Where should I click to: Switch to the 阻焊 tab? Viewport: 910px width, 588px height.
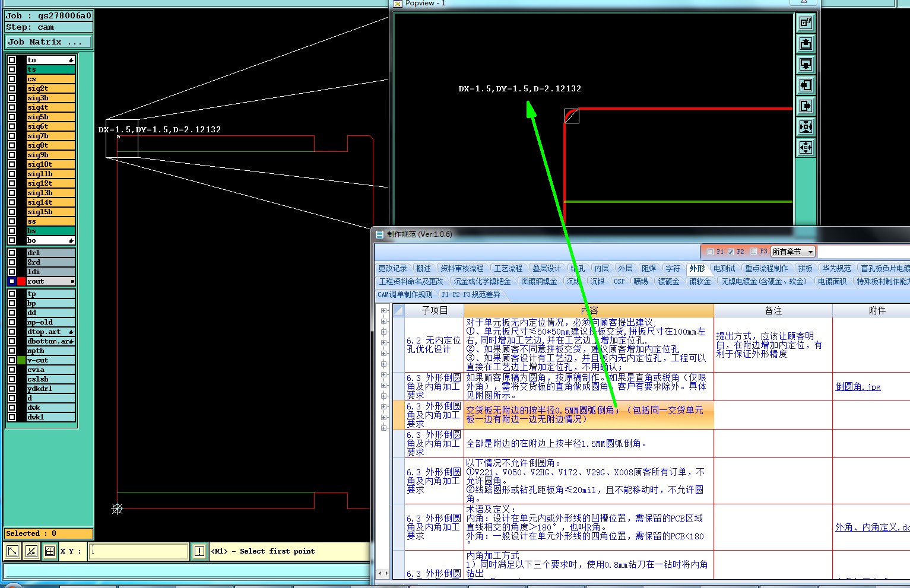click(649, 269)
